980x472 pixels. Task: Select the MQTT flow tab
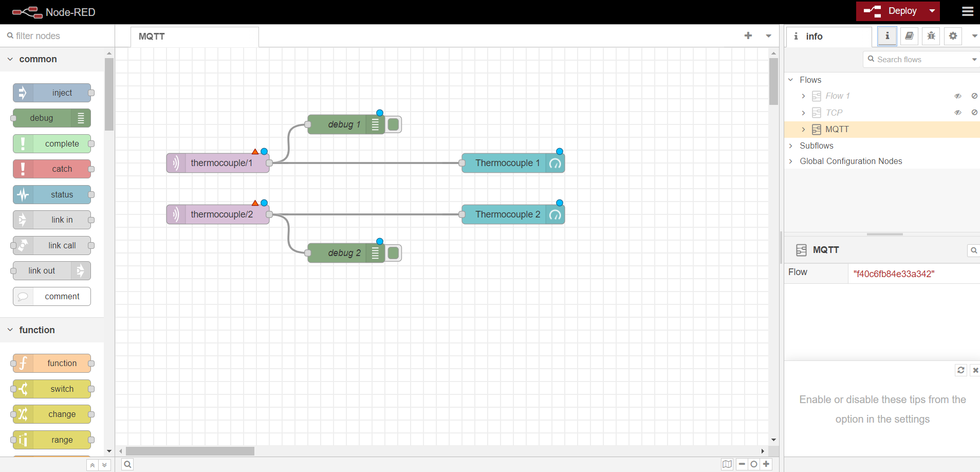coord(151,36)
